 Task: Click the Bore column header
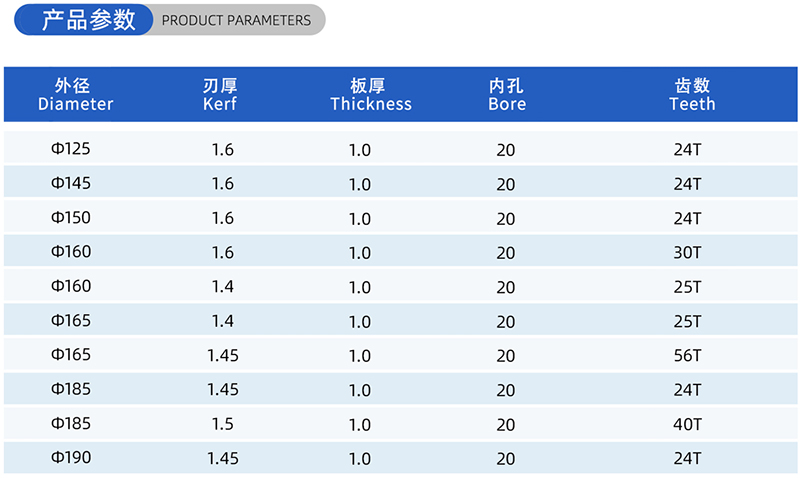[507, 95]
